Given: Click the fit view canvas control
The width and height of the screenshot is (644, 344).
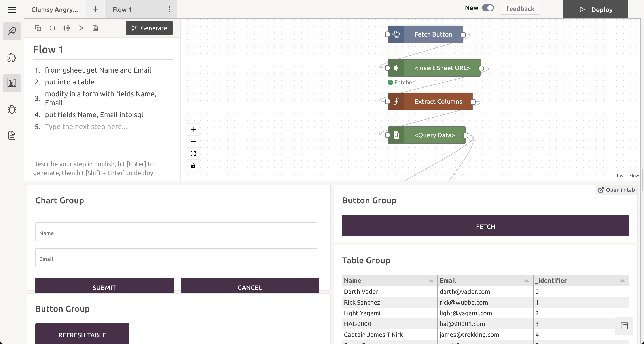Looking at the screenshot, I should [193, 154].
